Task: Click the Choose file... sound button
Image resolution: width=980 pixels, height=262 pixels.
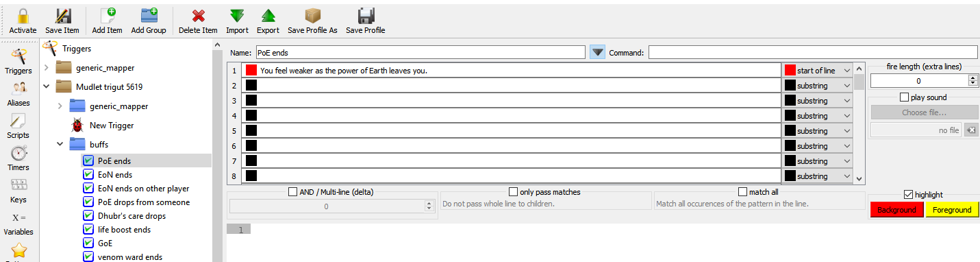Action: (x=923, y=112)
